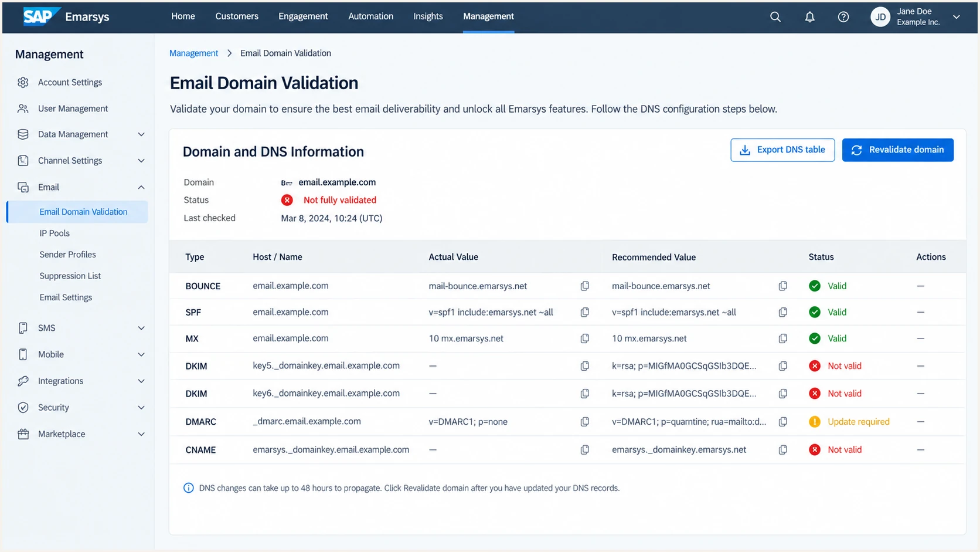Follow the Management breadcrumb link
Viewport: 980px width, 552px height.
[x=193, y=53]
